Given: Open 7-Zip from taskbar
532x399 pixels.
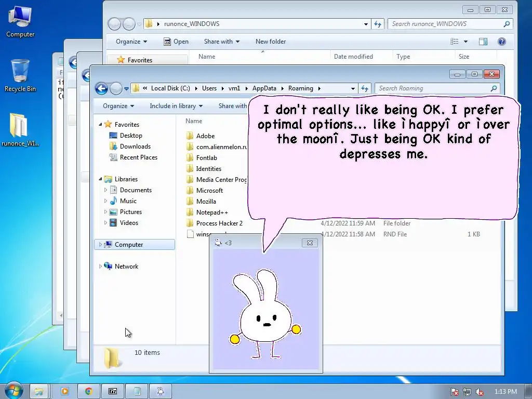Looking at the screenshot, I should pyautogui.click(x=113, y=391).
